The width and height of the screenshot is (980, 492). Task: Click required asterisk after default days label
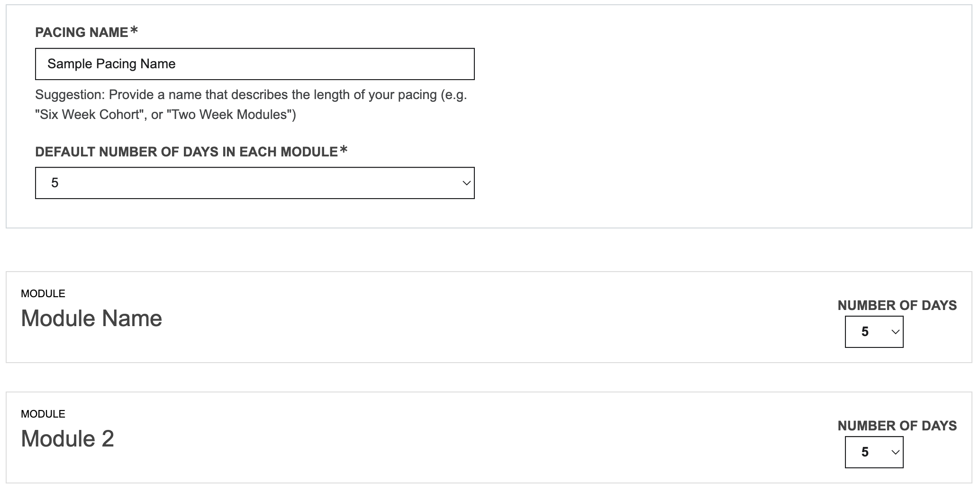pyautogui.click(x=344, y=150)
